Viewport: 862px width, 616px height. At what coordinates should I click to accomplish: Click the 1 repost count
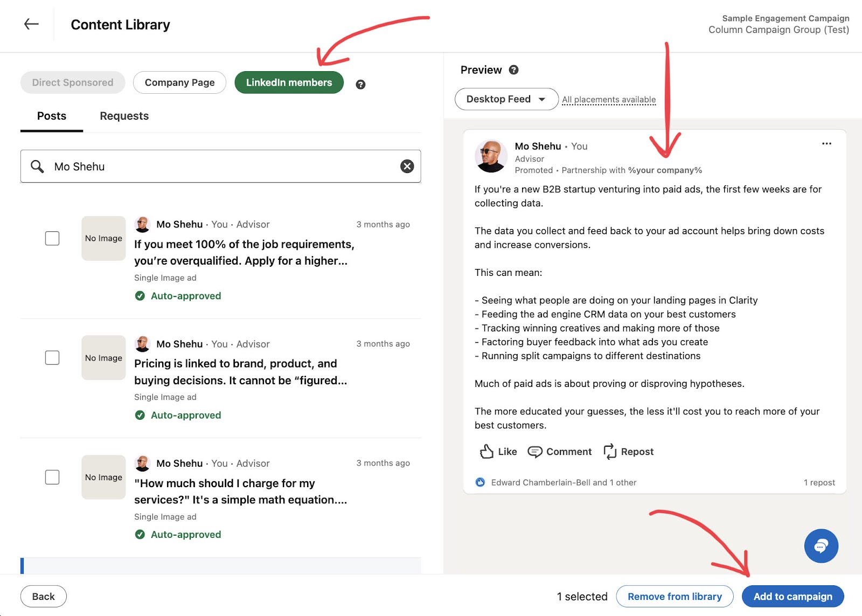tap(819, 482)
